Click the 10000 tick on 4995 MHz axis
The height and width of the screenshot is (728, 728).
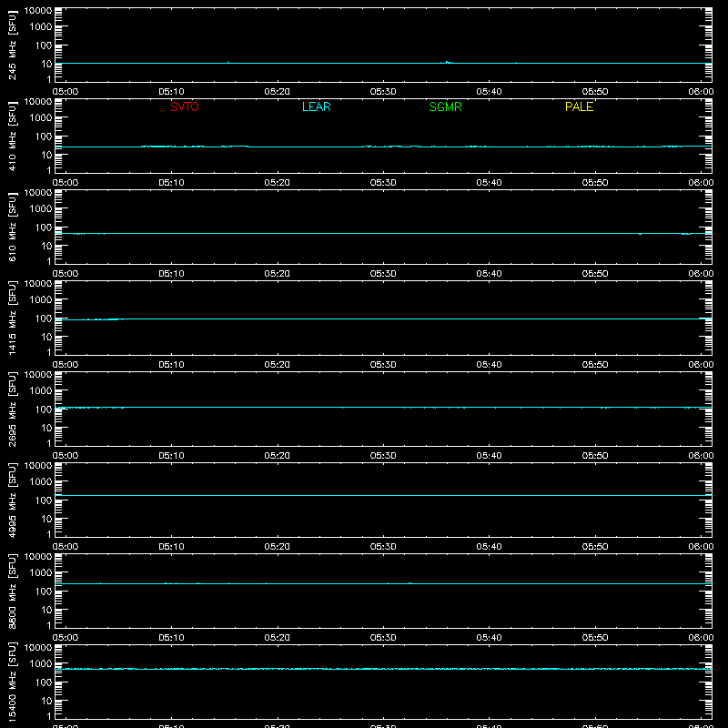pyautogui.click(x=38, y=466)
